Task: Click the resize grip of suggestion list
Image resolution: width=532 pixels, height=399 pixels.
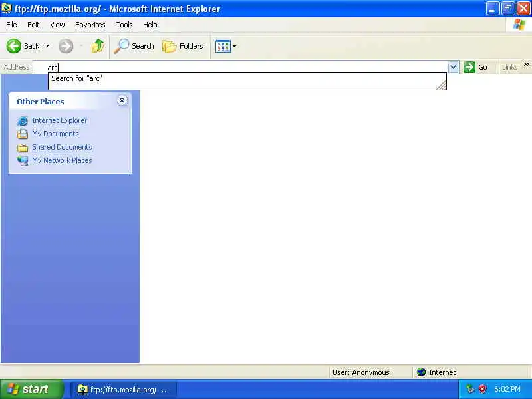Action: 442,85
